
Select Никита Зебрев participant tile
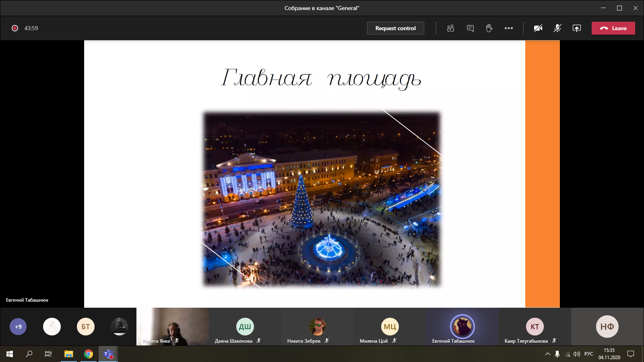[x=318, y=327]
